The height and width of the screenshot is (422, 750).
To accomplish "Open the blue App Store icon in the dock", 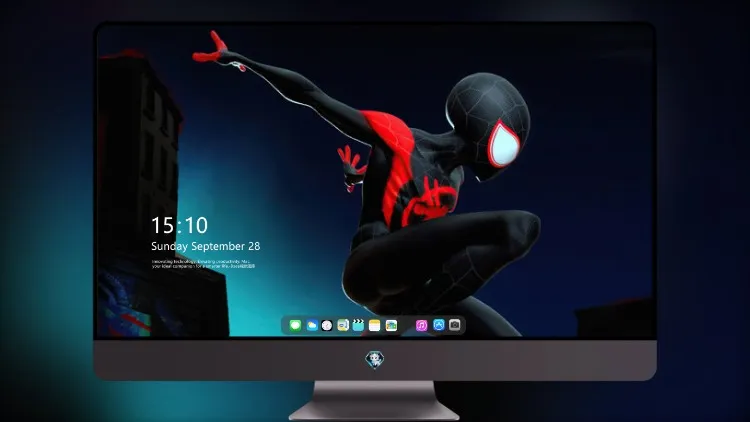I will coord(439,325).
